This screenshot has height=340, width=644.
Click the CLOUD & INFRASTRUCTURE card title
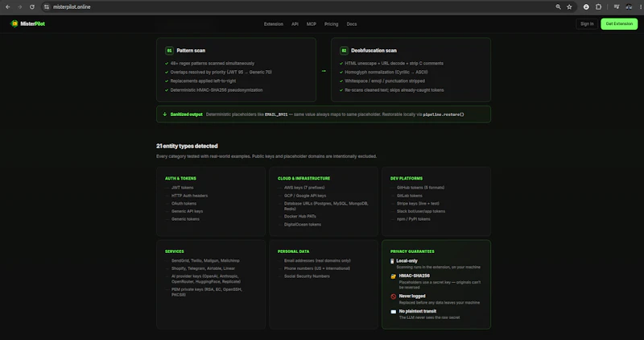click(x=304, y=178)
